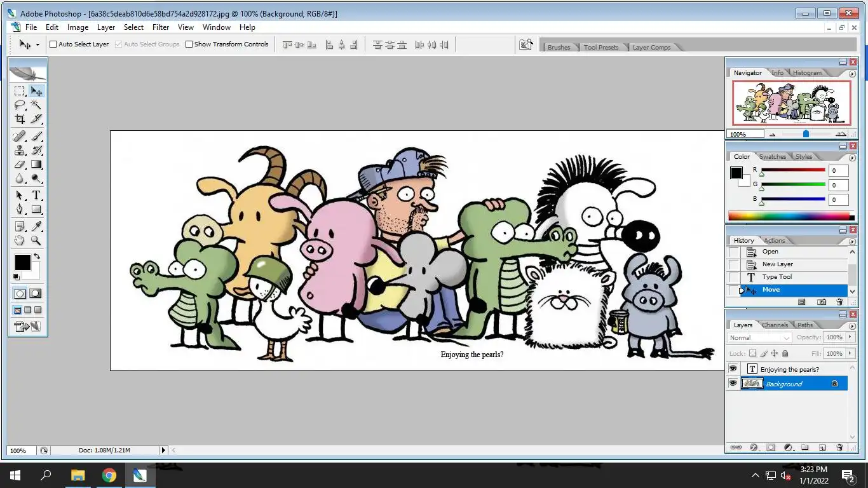Hide the Background layer eye icon
The width and height of the screenshot is (868, 488).
pyautogui.click(x=733, y=383)
